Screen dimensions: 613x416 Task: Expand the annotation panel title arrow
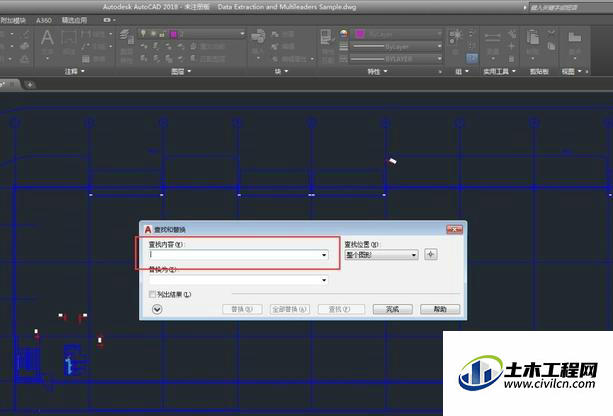point(83,71)
